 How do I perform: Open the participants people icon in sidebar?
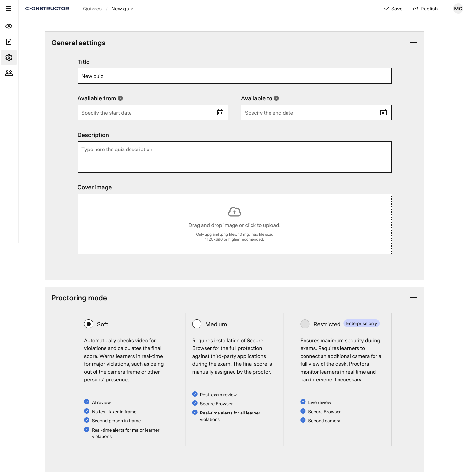point(9,73)
